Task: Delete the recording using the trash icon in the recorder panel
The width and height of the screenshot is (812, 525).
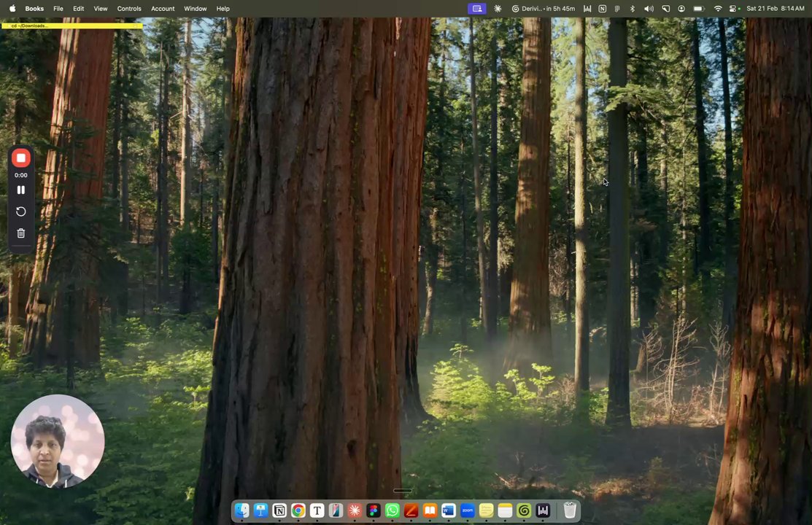Action: click(20, 233)
